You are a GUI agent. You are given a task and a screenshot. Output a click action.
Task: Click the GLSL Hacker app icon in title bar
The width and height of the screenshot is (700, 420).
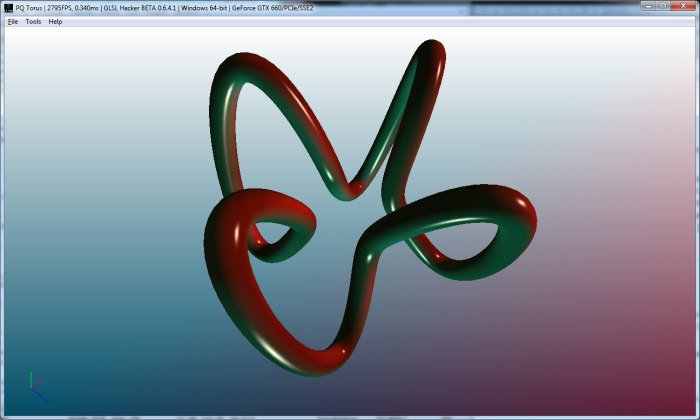pyautogui.click(x=8, y=8)
